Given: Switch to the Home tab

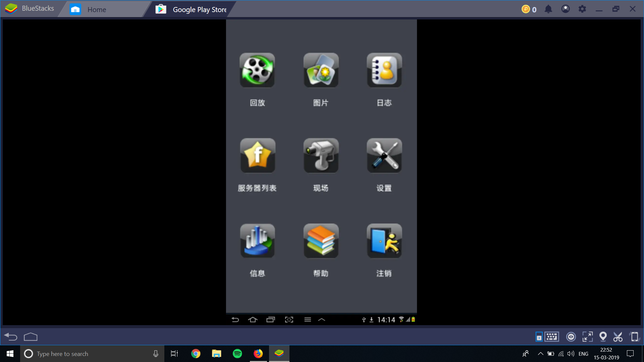Looking at the screenshot, I should [x=96, y=9].
